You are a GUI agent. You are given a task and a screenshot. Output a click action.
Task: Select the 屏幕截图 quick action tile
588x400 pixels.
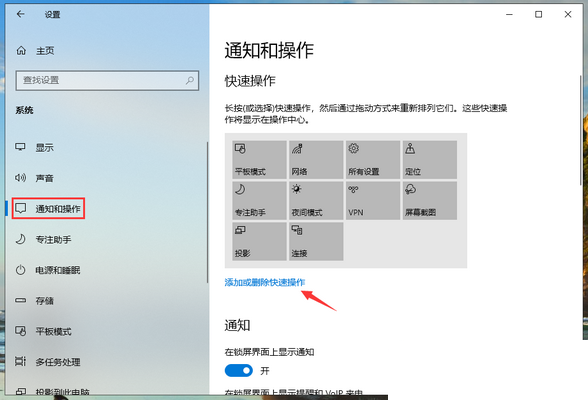point(430,201)
